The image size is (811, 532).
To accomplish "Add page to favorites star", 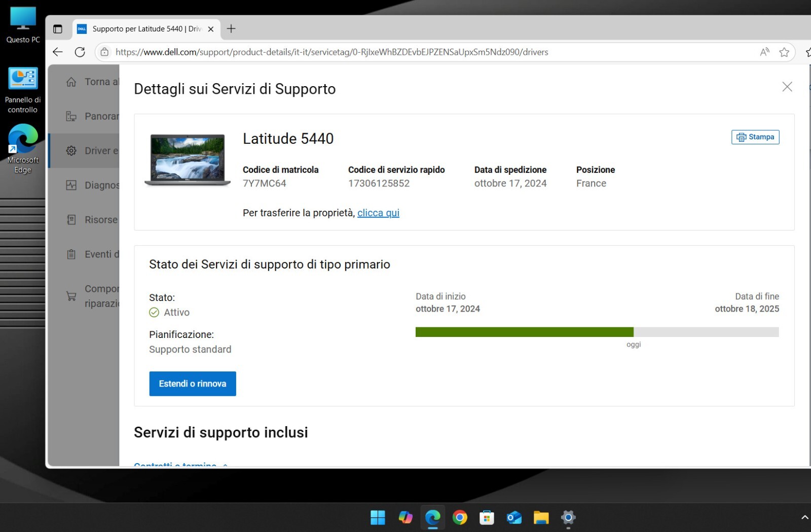I will 784,52.
